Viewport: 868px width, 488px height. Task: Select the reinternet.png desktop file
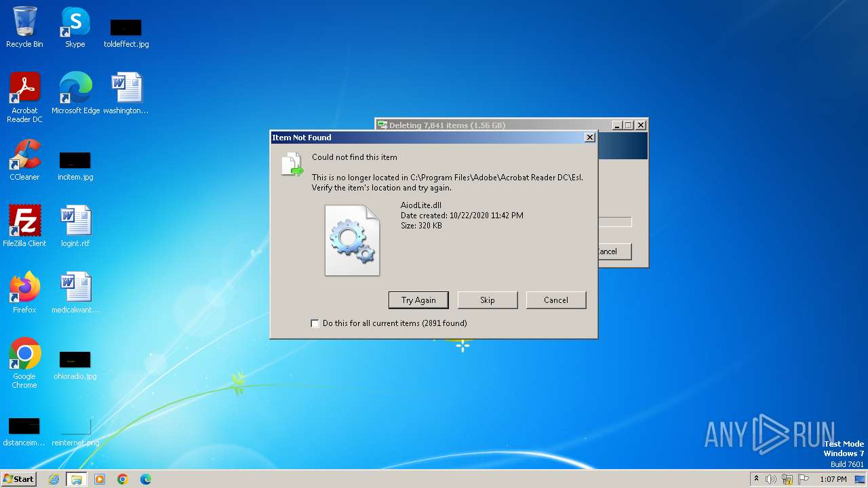[75, 432]
